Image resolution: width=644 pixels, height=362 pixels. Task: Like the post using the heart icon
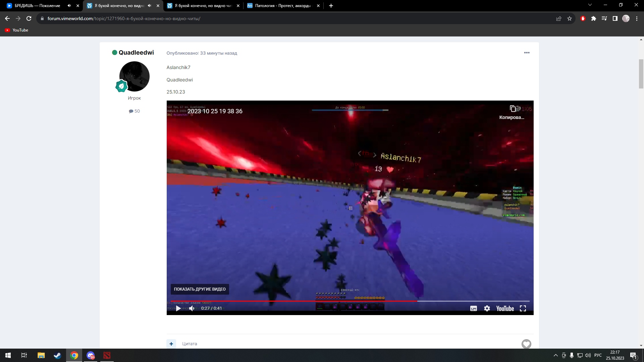(x=526, y=344)
